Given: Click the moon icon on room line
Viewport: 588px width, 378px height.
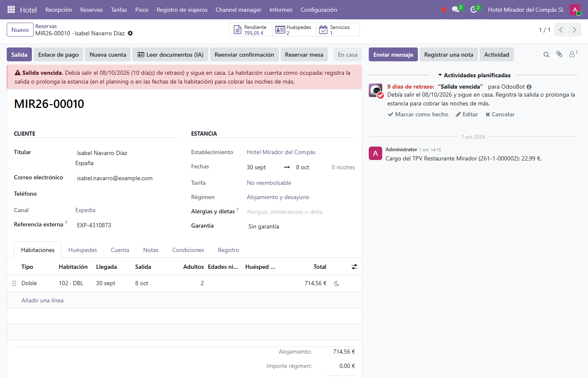Looking at the screenshot, I should tap(336, 283).
